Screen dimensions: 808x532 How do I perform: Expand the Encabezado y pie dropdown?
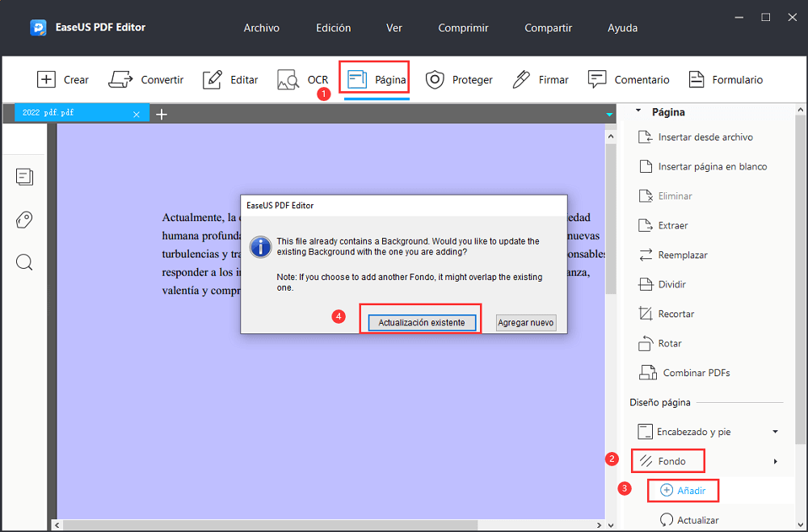pyautogui.click(x=776, y=432)
